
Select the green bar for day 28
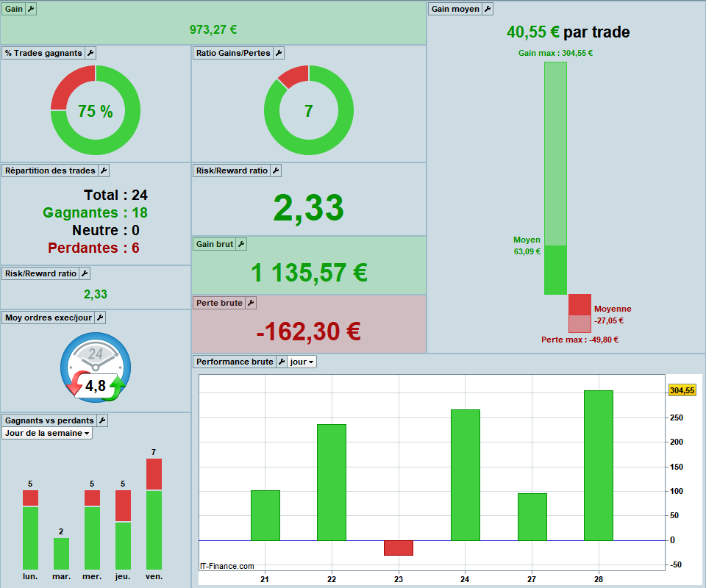point(599,465)
